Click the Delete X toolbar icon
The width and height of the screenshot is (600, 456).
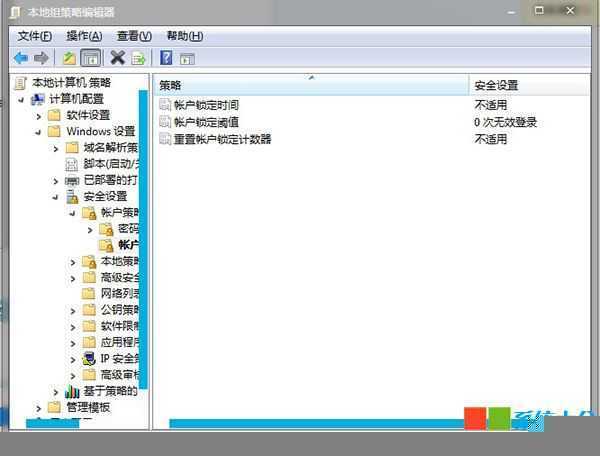tap(117, 58)
